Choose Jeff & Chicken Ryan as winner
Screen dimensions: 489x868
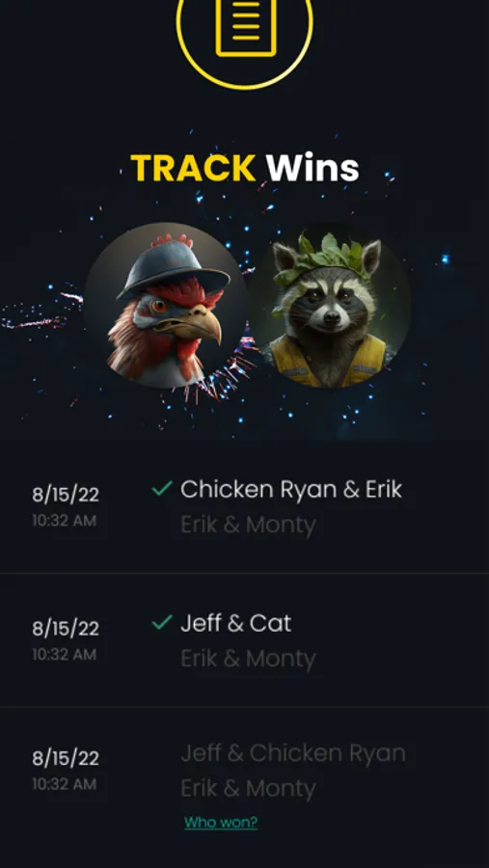click(x=293, y=753)
